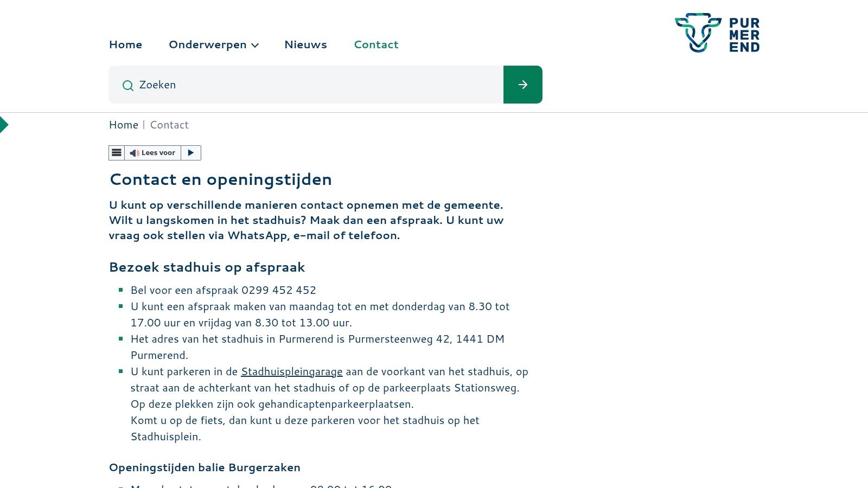Click the magnifying glass search icon
Image resolution: width=868 pixels, height=488 pixels.
[x=128, y=85]
